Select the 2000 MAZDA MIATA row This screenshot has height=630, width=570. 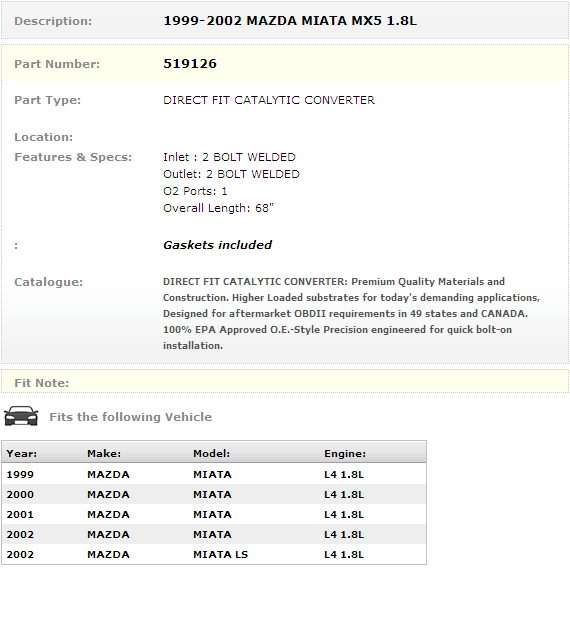click(x=214, y=495)
